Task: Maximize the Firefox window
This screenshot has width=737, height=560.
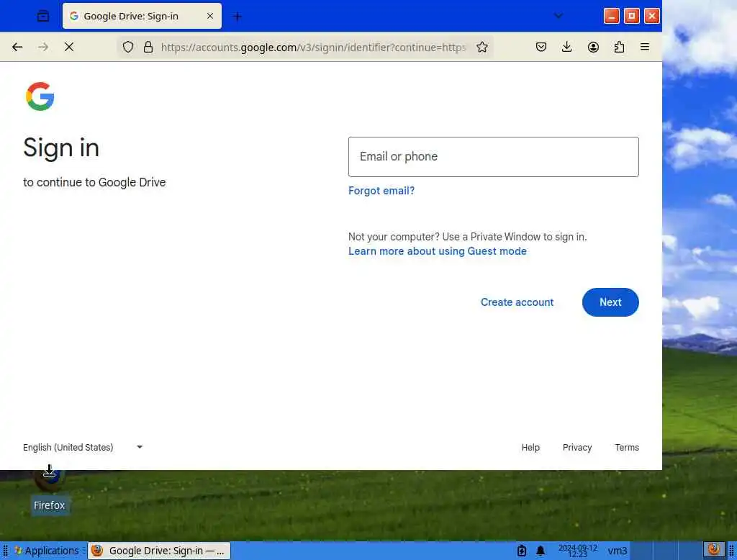Action: (x=631, y=17)
